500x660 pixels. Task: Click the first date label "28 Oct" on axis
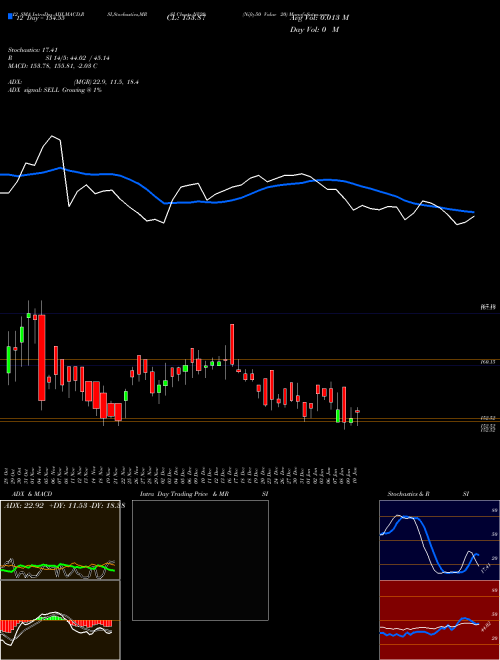pyautogui.click(x=8, y=475)
